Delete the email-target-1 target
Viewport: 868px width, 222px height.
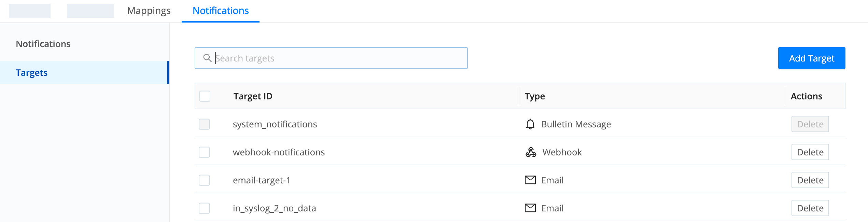pos(810,180)
